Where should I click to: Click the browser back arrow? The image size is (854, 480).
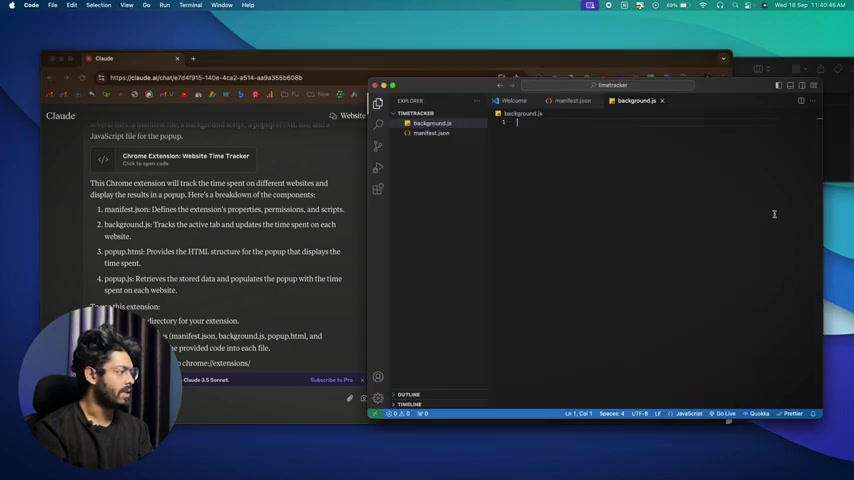click(50, 78)
